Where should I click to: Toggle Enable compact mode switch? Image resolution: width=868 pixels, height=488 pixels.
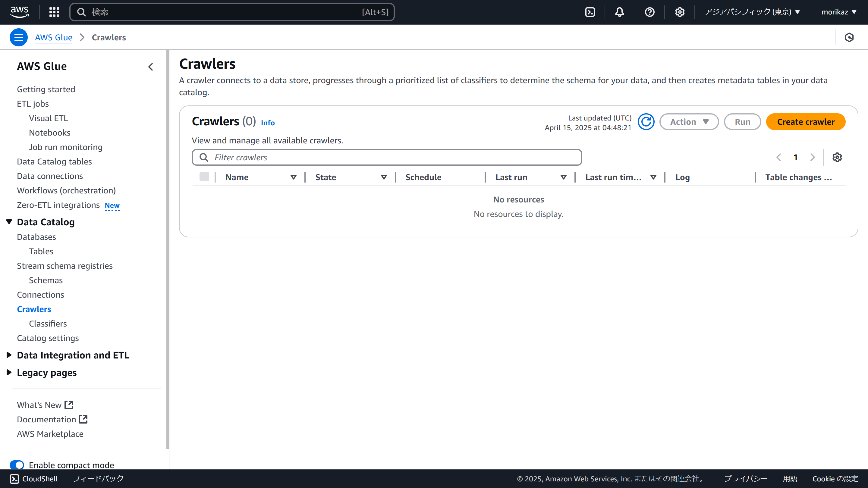coord(17,465)
